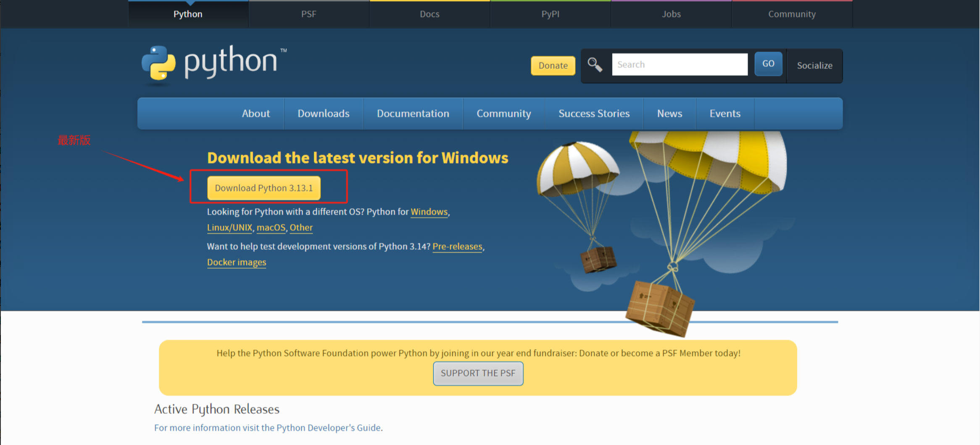
Task: Switch to the PSF tab
Action: [x=308, y=14]
